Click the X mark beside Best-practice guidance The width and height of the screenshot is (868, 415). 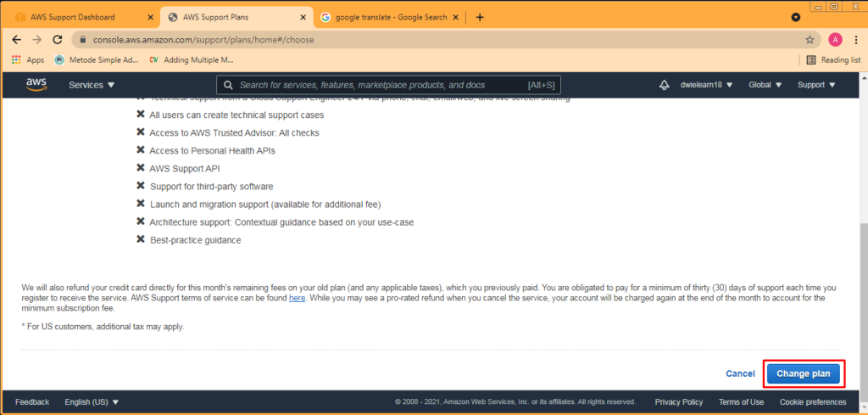pyautogui.click(x=141, y=239)
